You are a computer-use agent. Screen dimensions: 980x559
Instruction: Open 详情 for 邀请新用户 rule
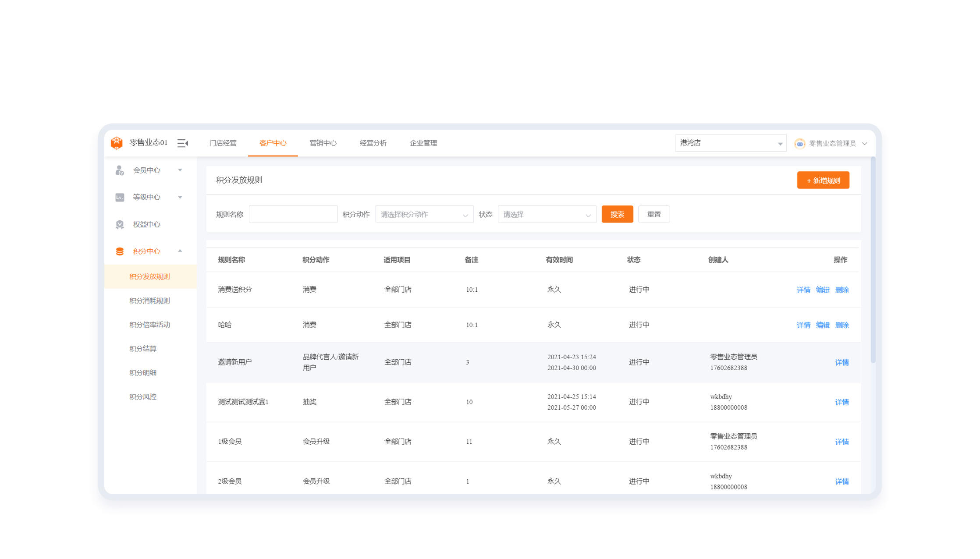click(x=842, y=362)
